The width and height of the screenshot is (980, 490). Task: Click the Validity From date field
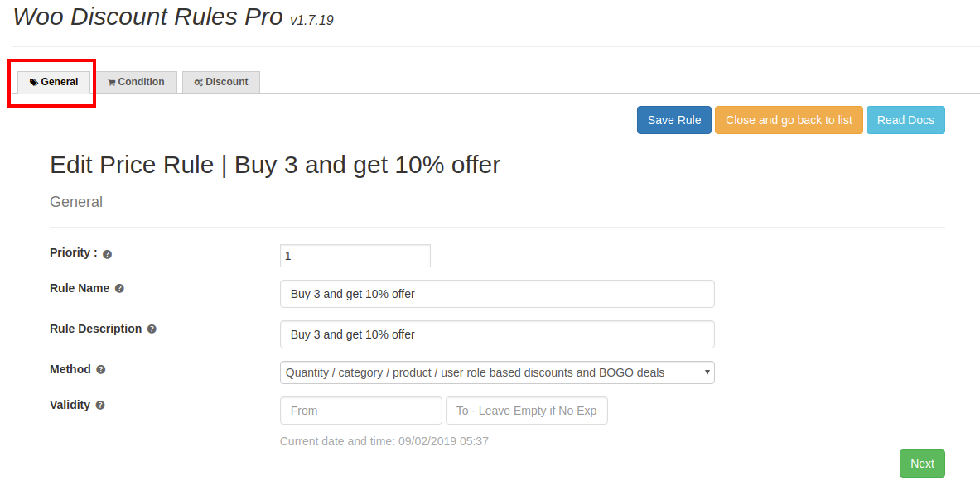(x=360, y=411)
